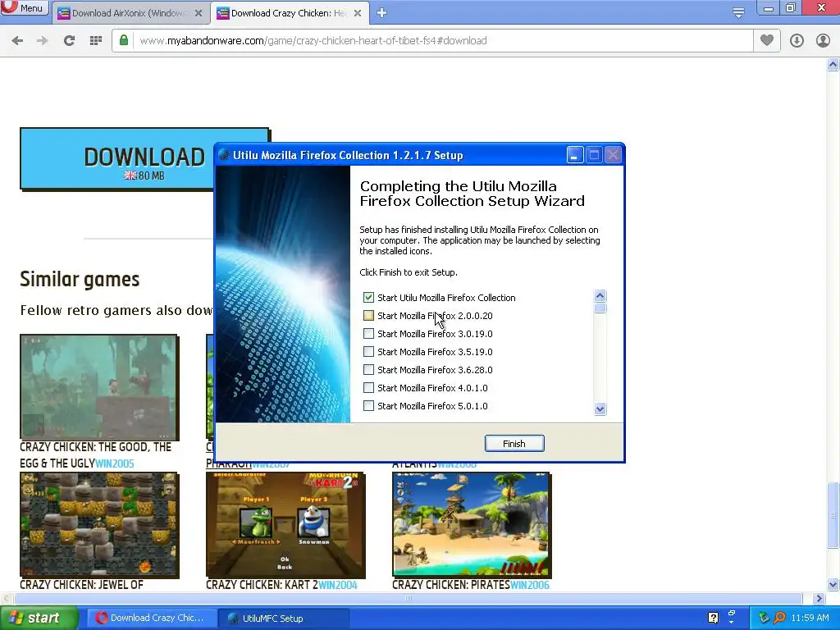The width and height of the screenshot is (840, 630).
Task: Close the Download Crazy Chicken tab
Action: click(x=358, y=13)
